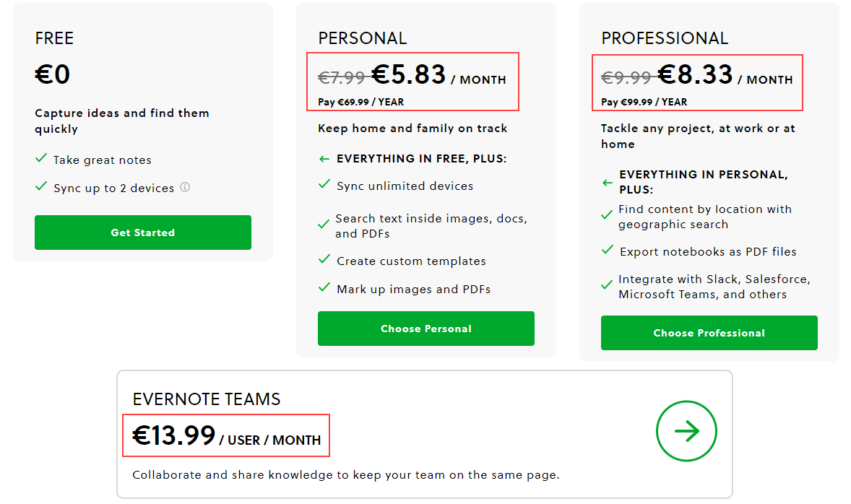The height and width of the screenshot is (504, 851).
Task: Click the circular arrow icon on Evernote Teams card
Action: tap(686, 431)
